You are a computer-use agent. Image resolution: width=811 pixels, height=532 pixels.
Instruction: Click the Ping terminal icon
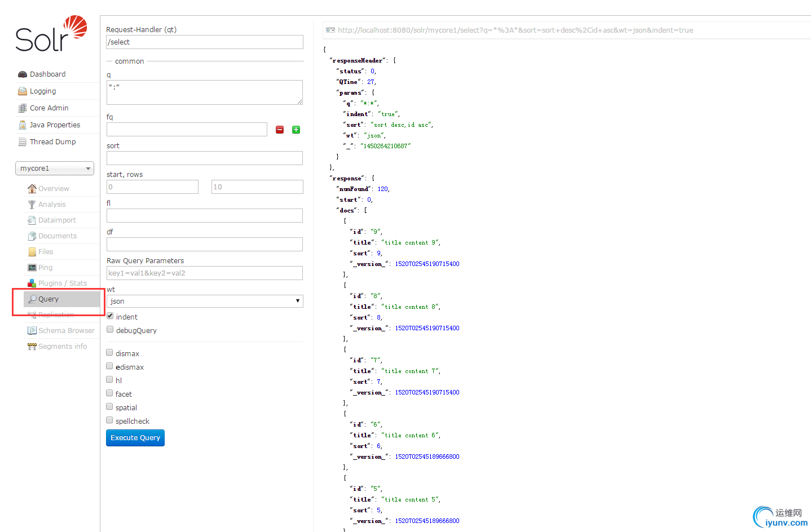point(32,267)
